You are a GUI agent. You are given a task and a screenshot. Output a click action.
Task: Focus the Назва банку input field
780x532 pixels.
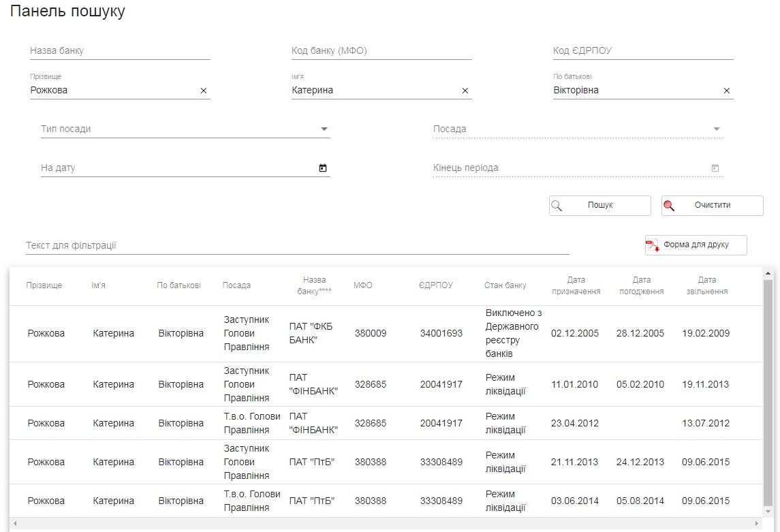(x=120, y=51)
